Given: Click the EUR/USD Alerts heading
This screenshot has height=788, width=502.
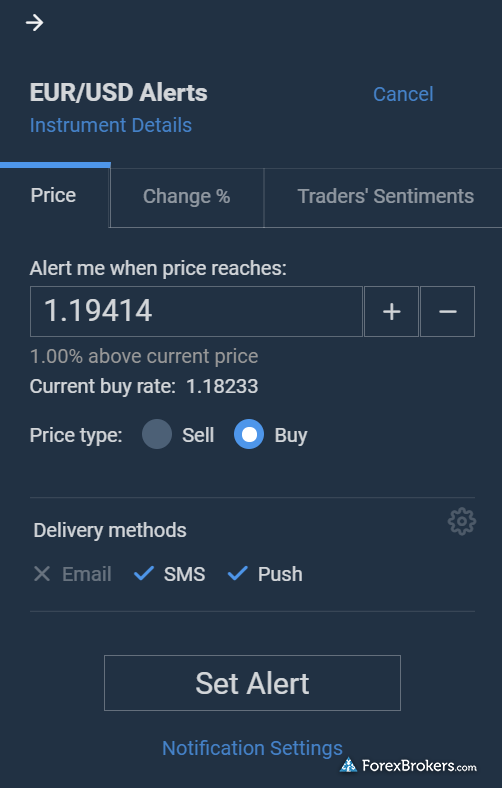Looking at the screenshot, I should pyautogui.click(x=118, y=92).
